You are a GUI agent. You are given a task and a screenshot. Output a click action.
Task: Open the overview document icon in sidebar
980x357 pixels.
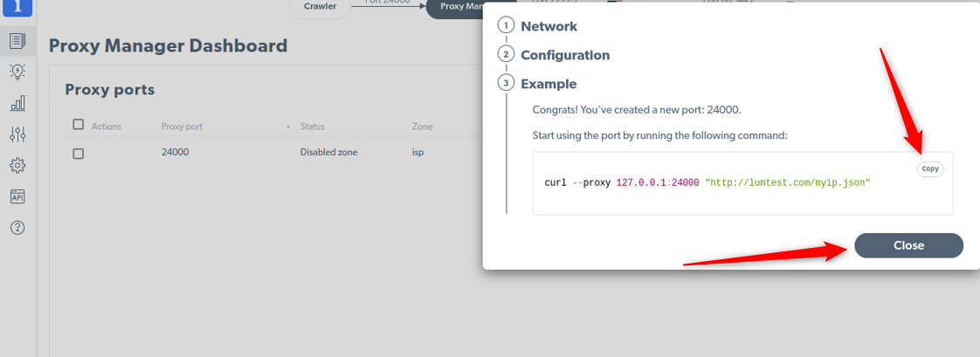(17, 40)
